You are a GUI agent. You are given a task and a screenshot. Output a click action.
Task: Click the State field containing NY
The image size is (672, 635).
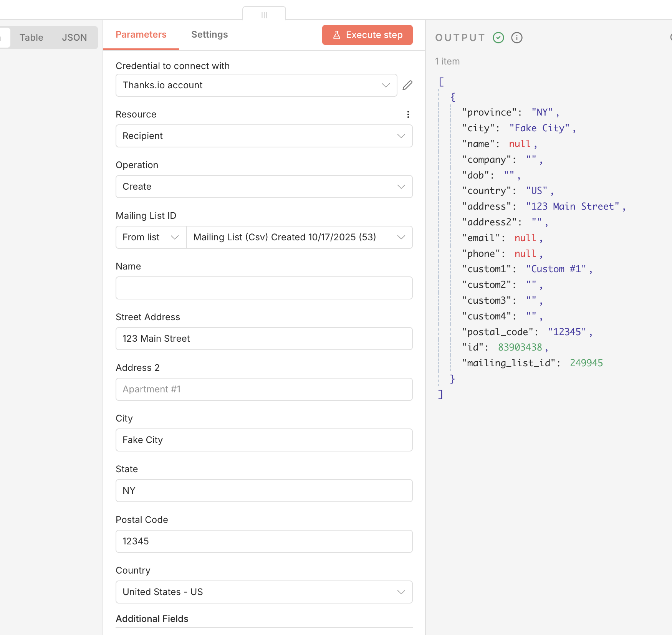264,491
